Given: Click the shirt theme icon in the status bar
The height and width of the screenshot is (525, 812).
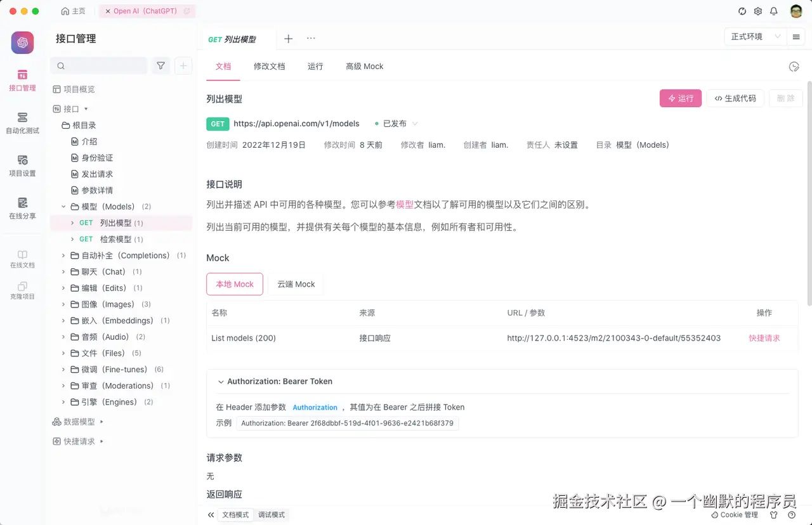Looking at the screenshot, I should [x=773, y=515].
